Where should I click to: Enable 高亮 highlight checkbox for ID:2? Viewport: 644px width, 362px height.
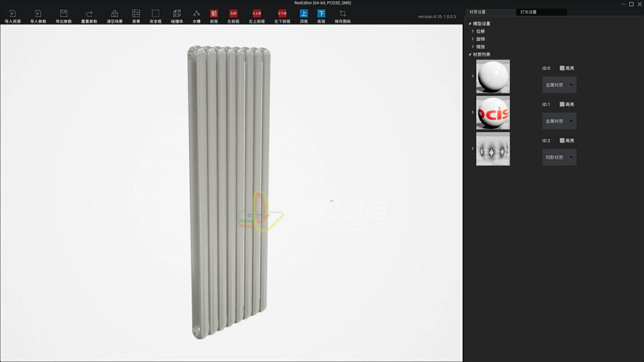[x=562, y=140]
